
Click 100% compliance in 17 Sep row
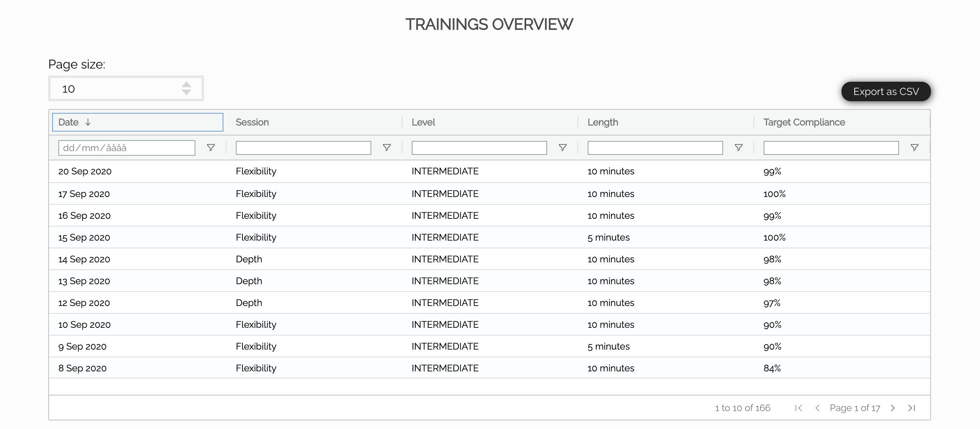pos(775,194)
